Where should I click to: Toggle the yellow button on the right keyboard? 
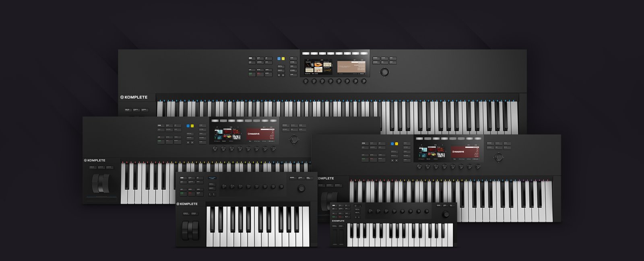point(396,144)
